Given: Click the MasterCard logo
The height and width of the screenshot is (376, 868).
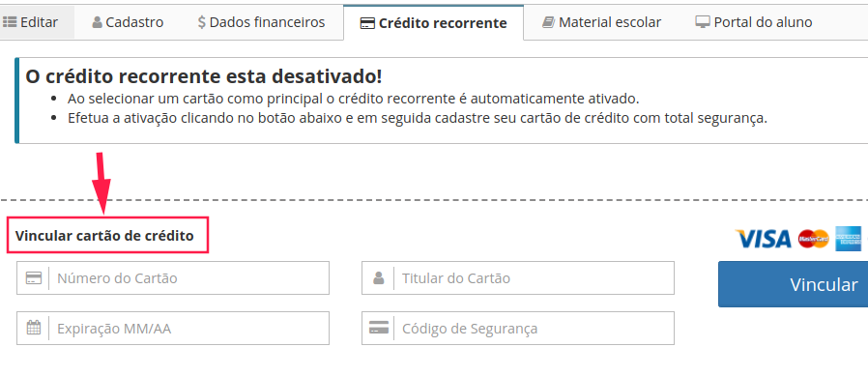Looking at the screenshot, I should 813,239.
